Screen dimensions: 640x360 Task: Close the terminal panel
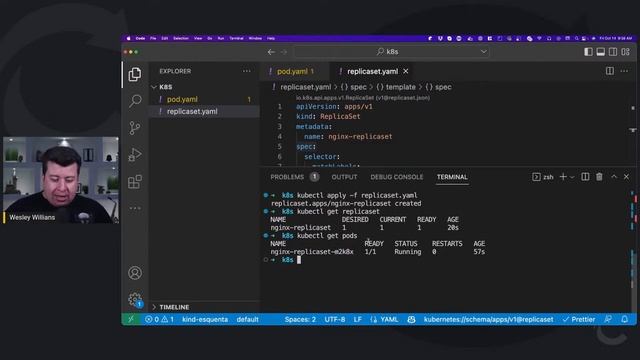tap(626, 177)
